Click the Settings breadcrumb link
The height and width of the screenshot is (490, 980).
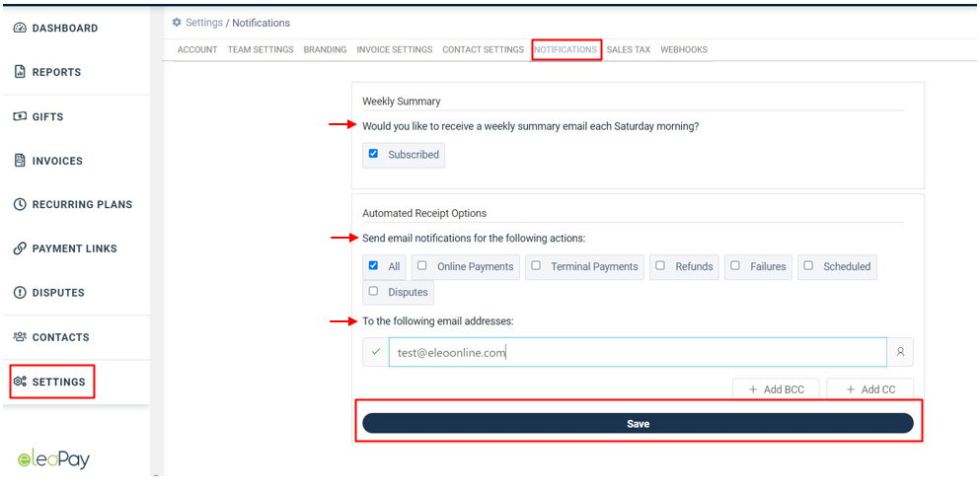coord(203,23)
